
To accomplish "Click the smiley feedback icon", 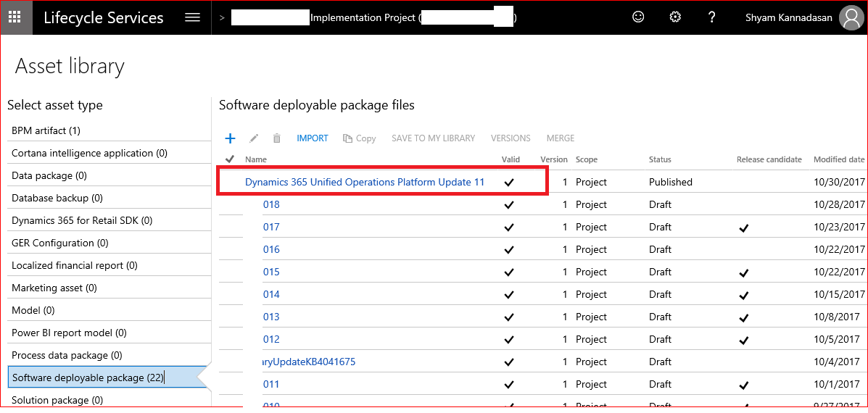I will click(638, 17).
